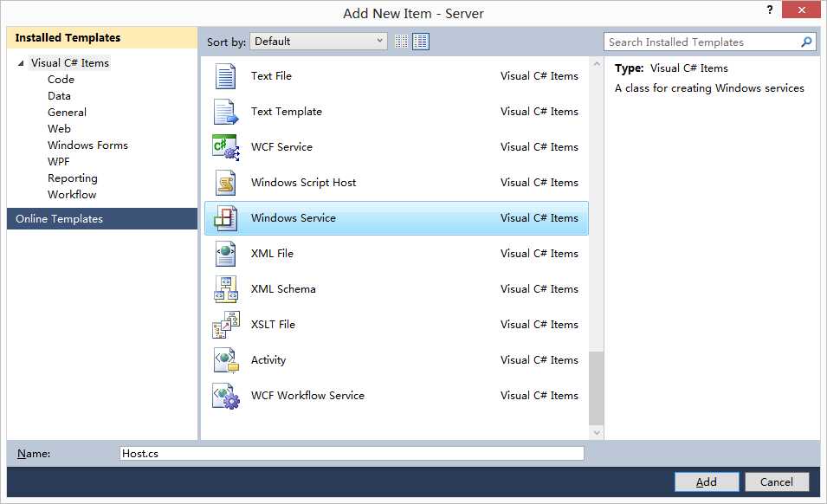Screen dimensions: 827x504
Task: Select the Web category
Action: click(59, 129)
